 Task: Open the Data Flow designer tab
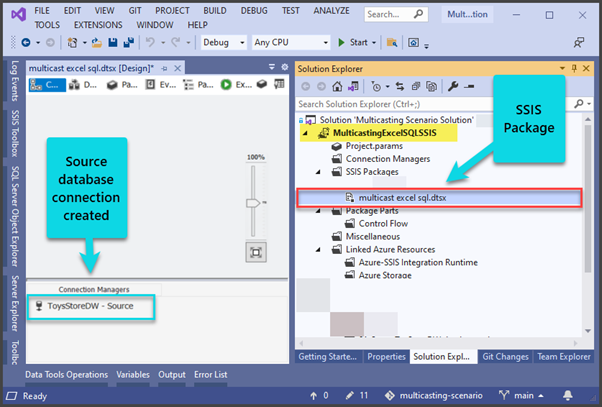click(83, 85)
